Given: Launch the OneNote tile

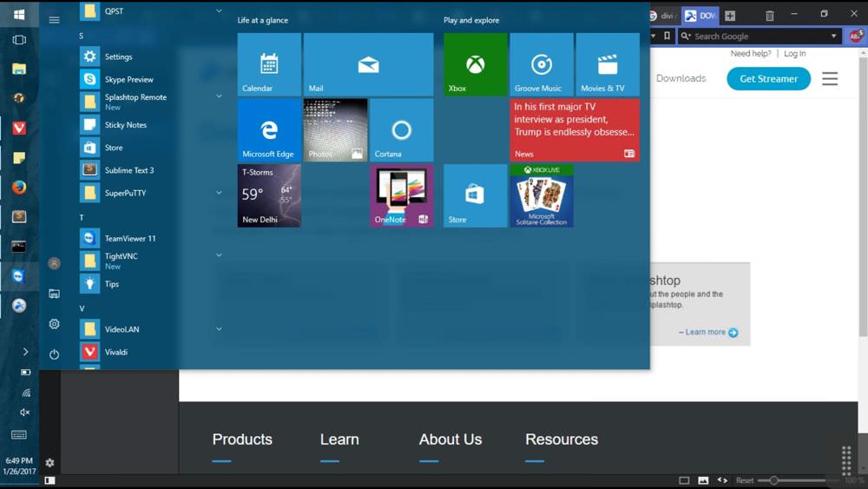Looking at the screenshot, I should [401, 195].
